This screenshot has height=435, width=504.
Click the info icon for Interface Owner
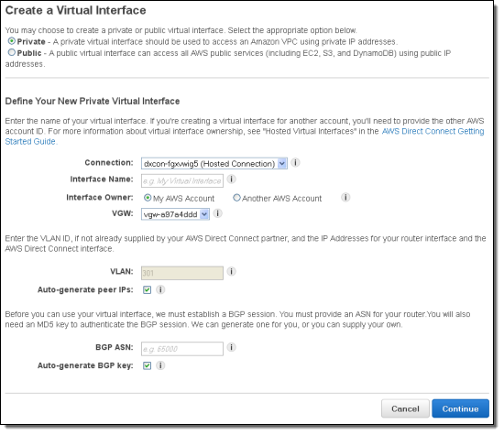pyautogui.click(x=345, y=197)
